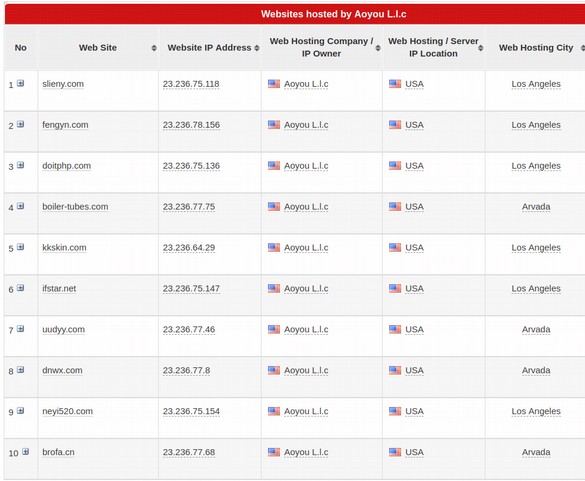585x481 pixels.
Task: Click Websites hosted by Aoyou L.l.c title
Action: pos(334,14)
